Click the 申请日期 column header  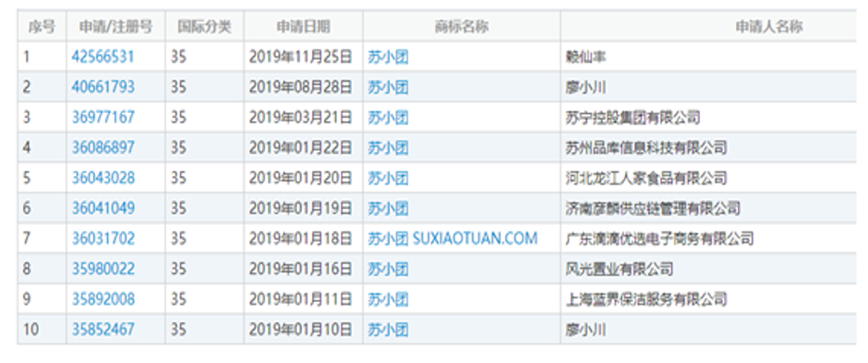(302, 26)
